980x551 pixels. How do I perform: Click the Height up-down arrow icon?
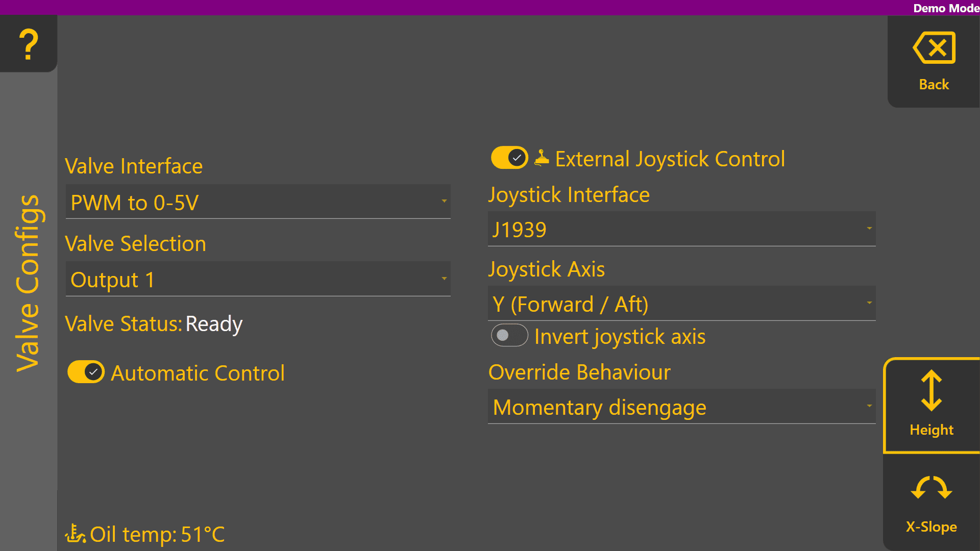(x=932, y=391)
